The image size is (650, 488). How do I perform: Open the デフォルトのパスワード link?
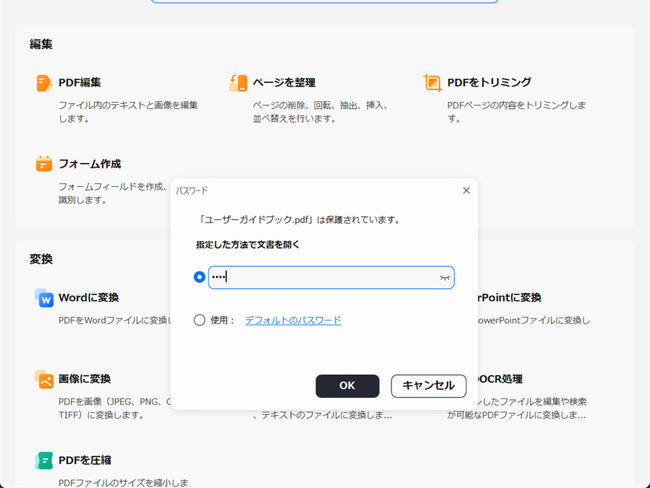click(293, 320)
